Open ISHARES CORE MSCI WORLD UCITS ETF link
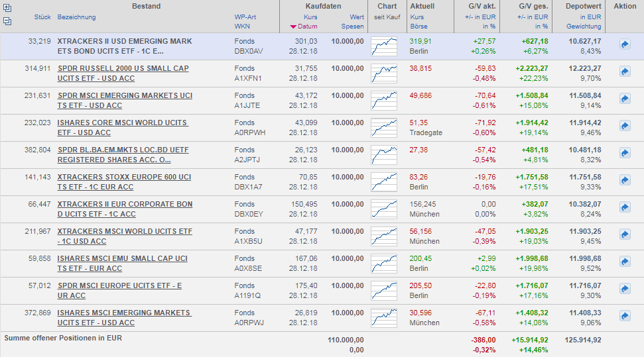The height and width of the screenshot is (357, 644). (123, 127)
